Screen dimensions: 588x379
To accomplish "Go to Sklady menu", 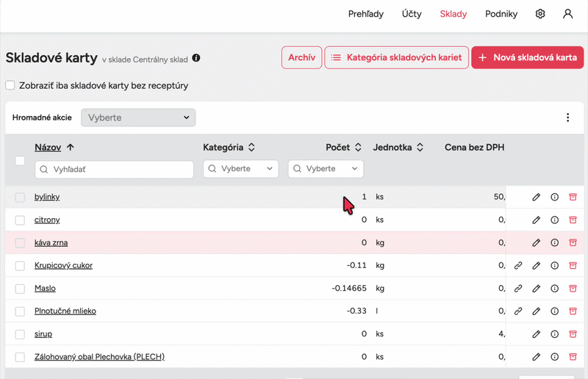I will 453,14.
